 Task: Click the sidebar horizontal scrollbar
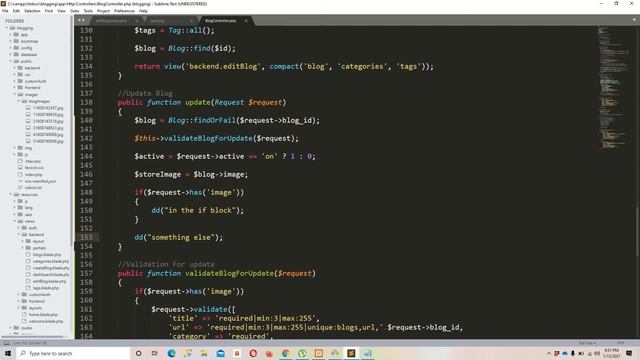point(33,337)
